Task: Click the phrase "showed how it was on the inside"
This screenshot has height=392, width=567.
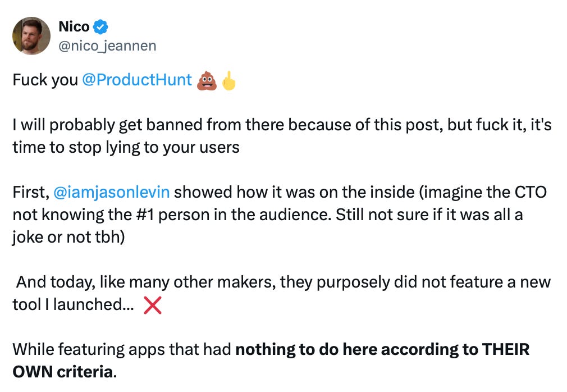Action: 294,192
